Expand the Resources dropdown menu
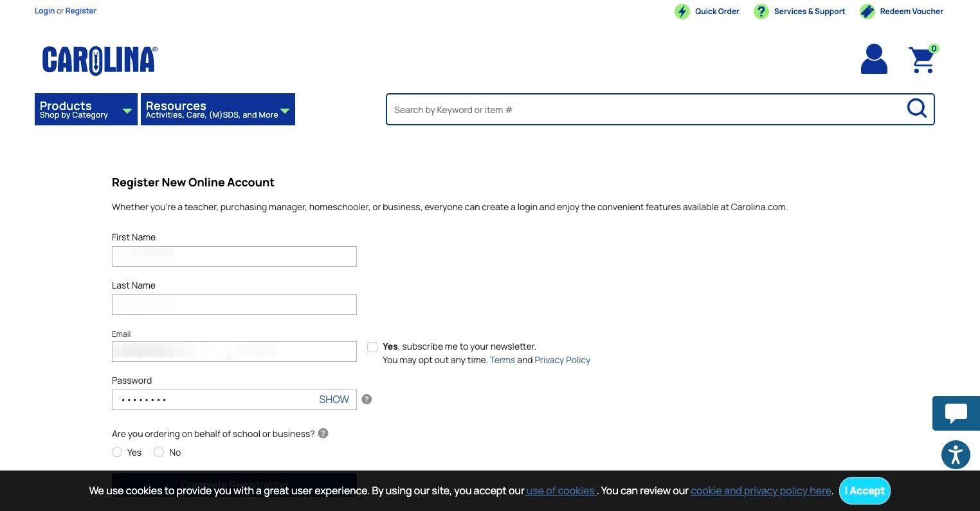 tap(218, 109)
